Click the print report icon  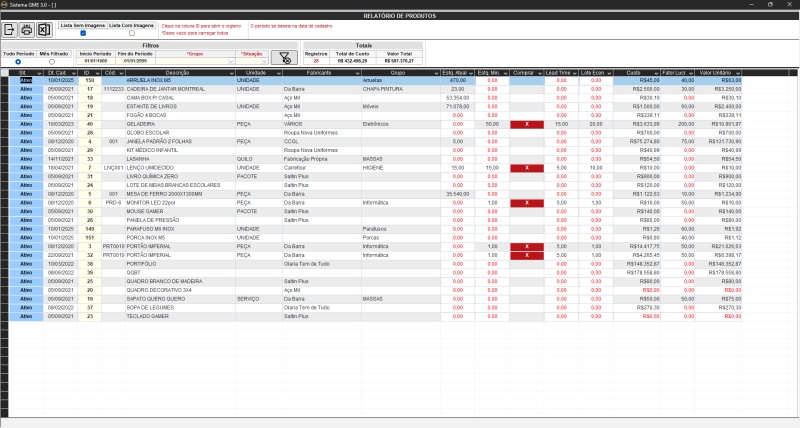(x=27, y=29)
